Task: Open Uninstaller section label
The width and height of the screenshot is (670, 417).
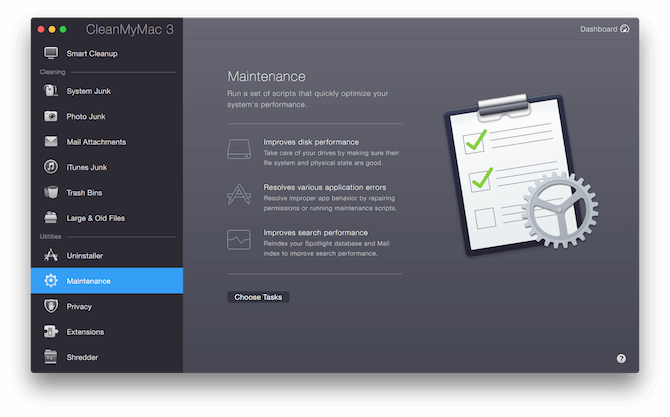Action: tap(85, 256)
